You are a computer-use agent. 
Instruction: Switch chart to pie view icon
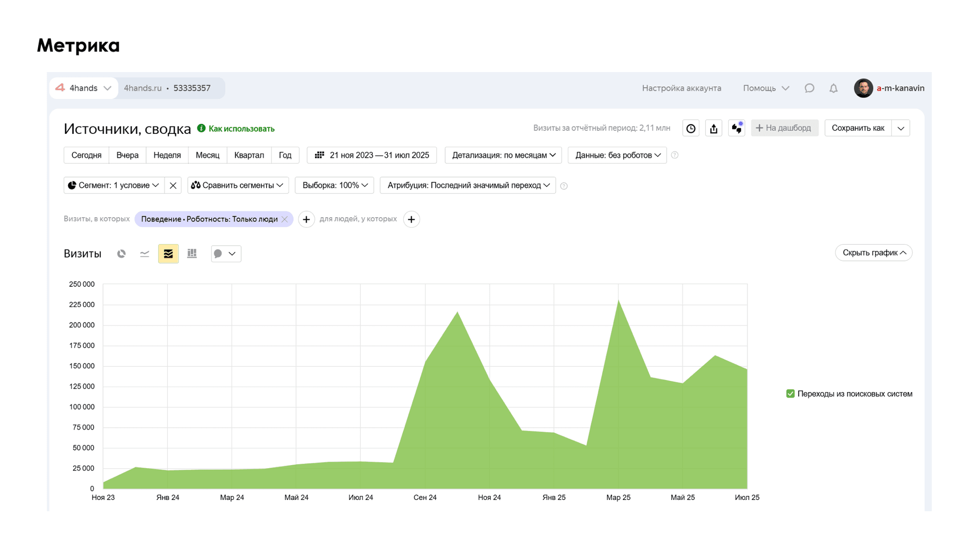121,253
